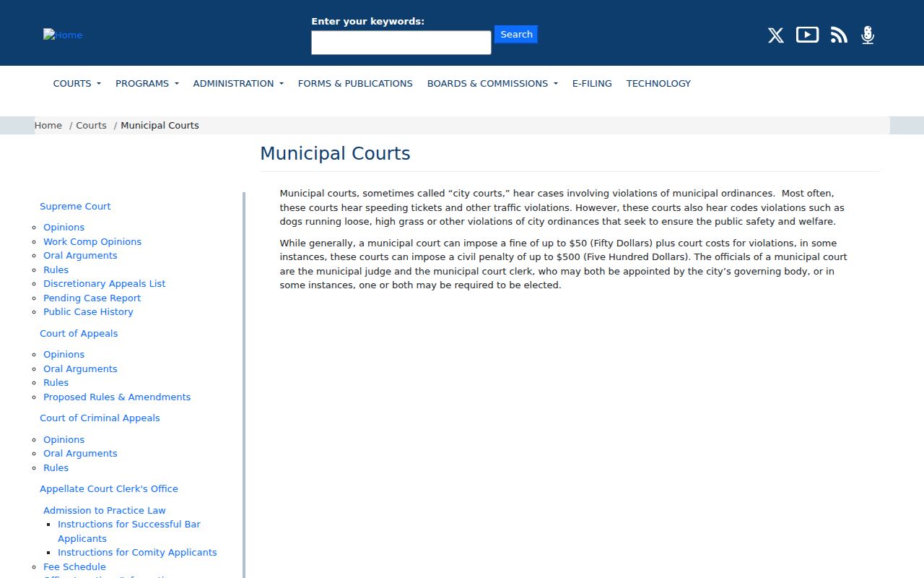Viewport: 924px width, 578px height.
Task: Expand the Boards & Commissions dropdown
Action: (492, 83)
